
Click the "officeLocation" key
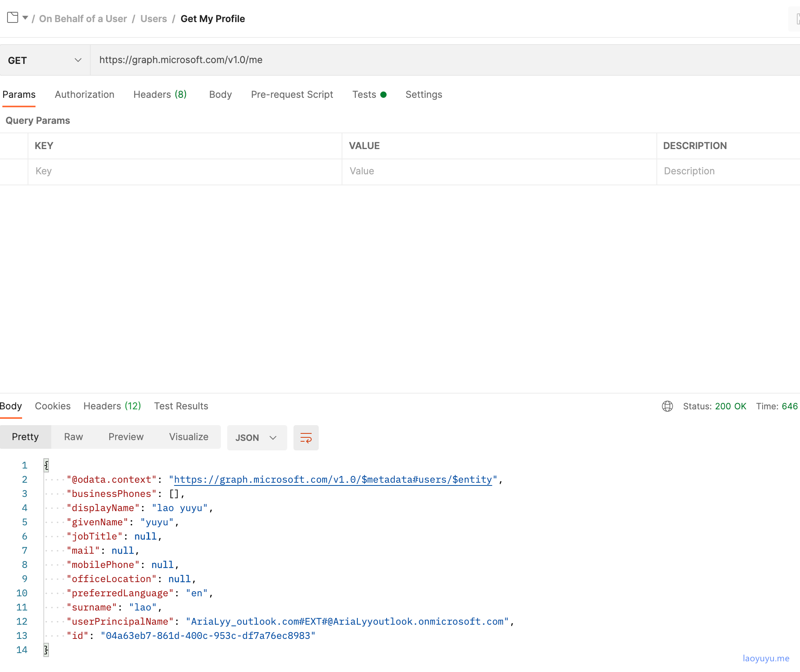[x=112, y=579]
